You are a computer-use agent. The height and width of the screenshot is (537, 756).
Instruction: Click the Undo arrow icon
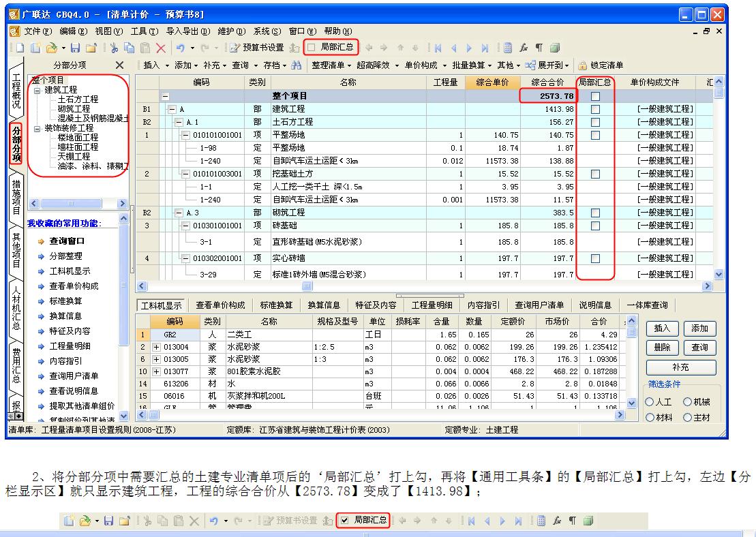(181, 48)
